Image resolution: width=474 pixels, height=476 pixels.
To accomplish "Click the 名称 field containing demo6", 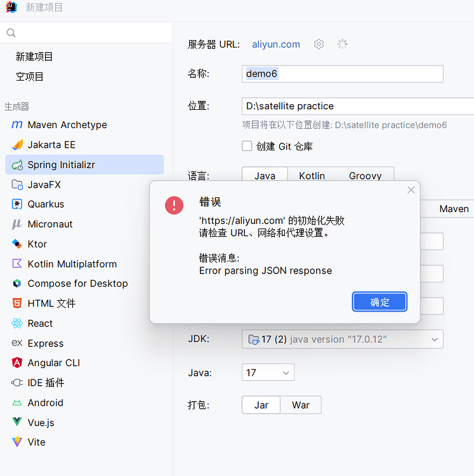I will click(342, 74).
